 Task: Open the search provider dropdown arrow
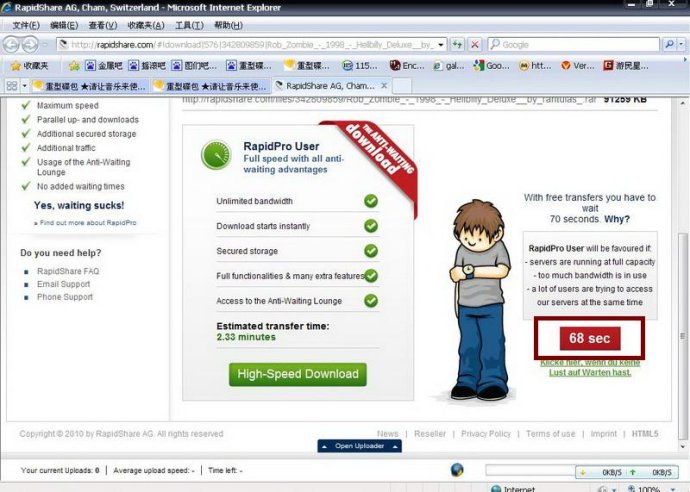[681, 44]
